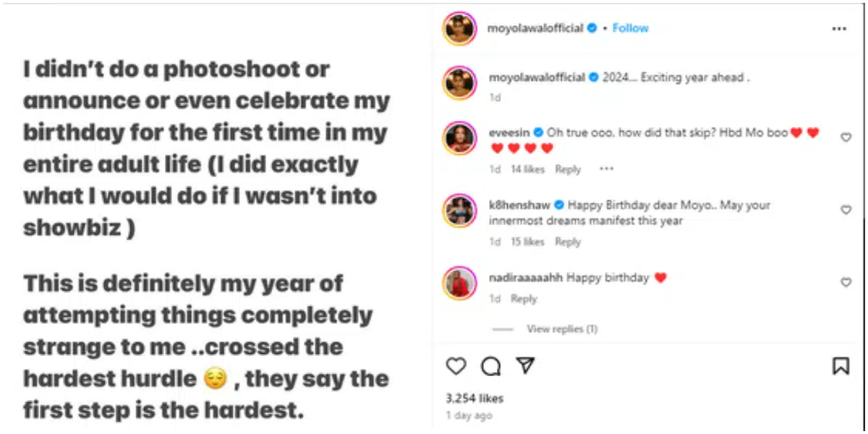Reply to k8henshaw's birthday comment
This screenshot has width=868, height=434.
[568, 242]
